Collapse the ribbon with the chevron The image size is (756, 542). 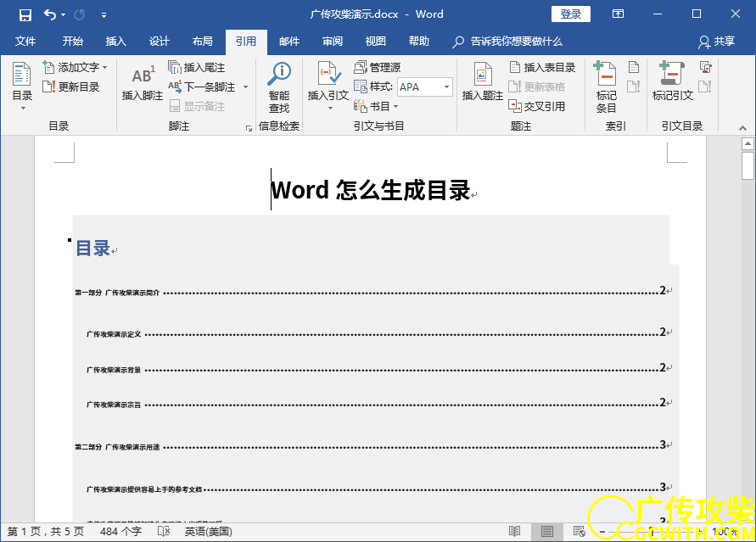pyautogui.click(x=742, y=128)
